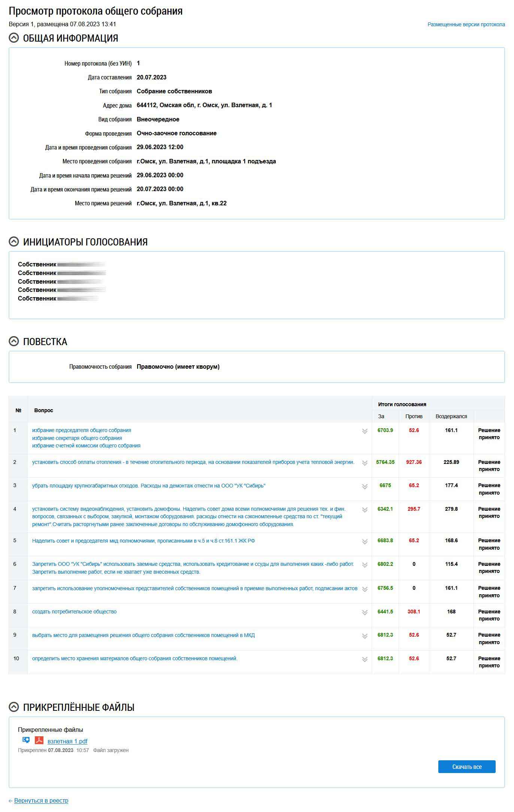Open question определить место хранения материалов
This screenshot has height=812, width=514.
135,658
